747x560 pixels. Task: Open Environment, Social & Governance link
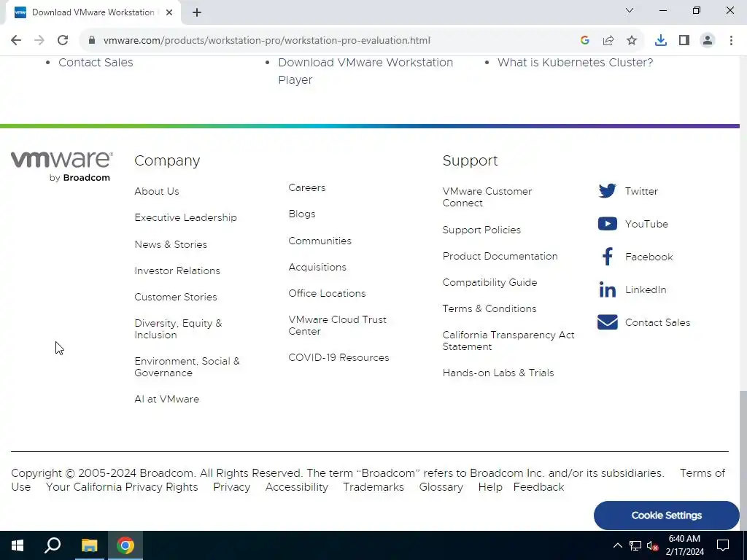[x=187, y=367]
